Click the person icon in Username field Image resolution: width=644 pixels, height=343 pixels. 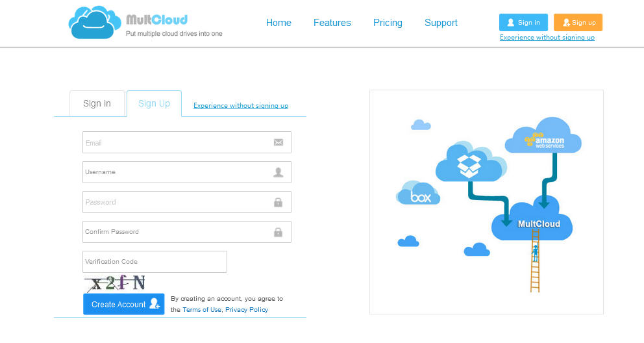click(x=278, y=173)
